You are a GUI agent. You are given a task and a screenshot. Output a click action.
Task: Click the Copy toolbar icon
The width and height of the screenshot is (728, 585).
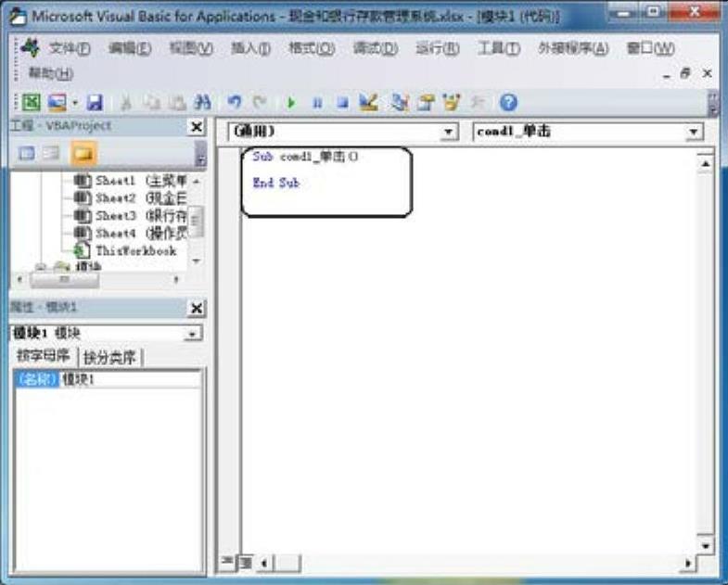click(x=151, y=102)
